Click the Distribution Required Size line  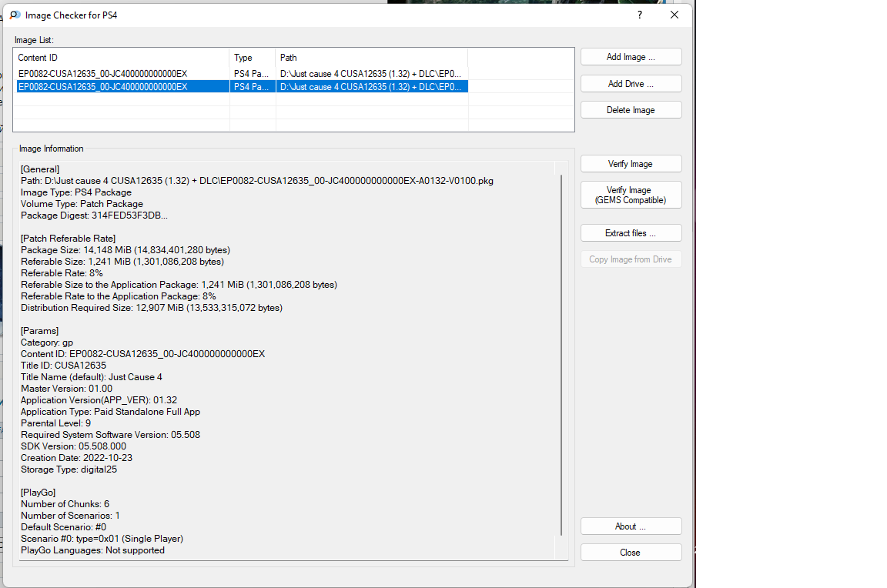152,308
